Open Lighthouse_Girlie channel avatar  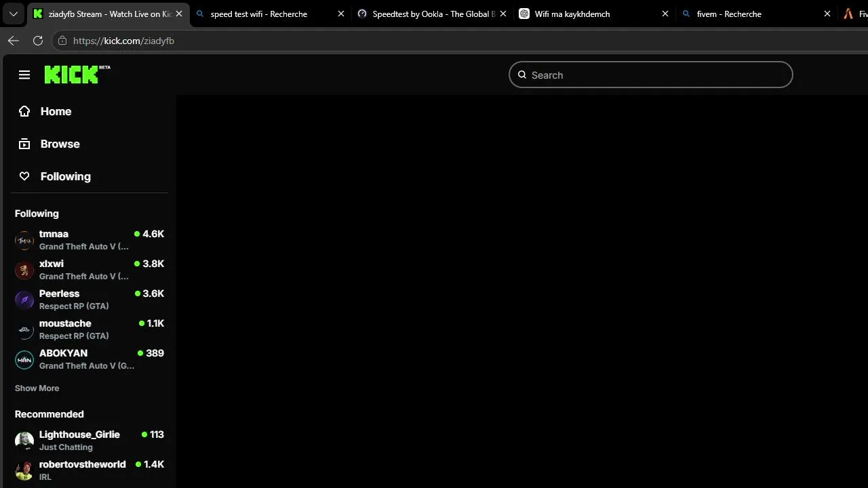click(x=24, y=441)
